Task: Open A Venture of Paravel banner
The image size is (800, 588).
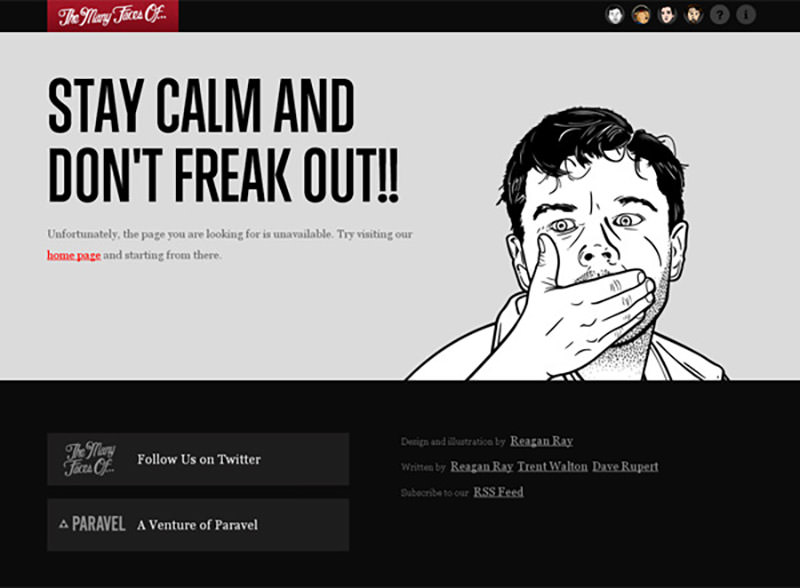Action: click(198, 525)
